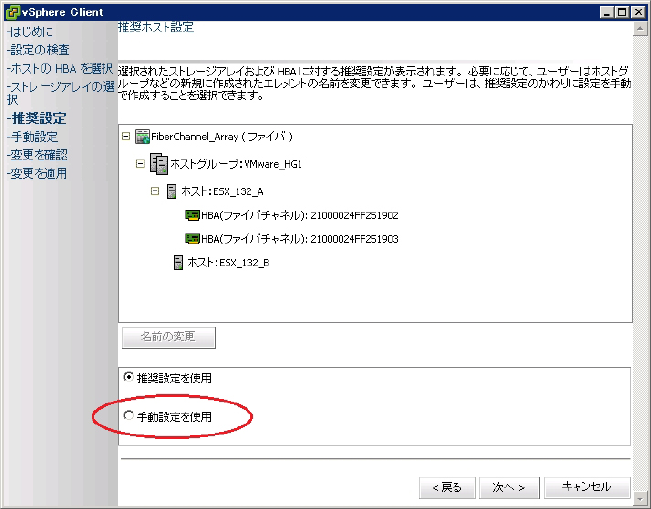
Task: Select the 推奨設定を使用 radio button
Action: click(x=128, y=377)
